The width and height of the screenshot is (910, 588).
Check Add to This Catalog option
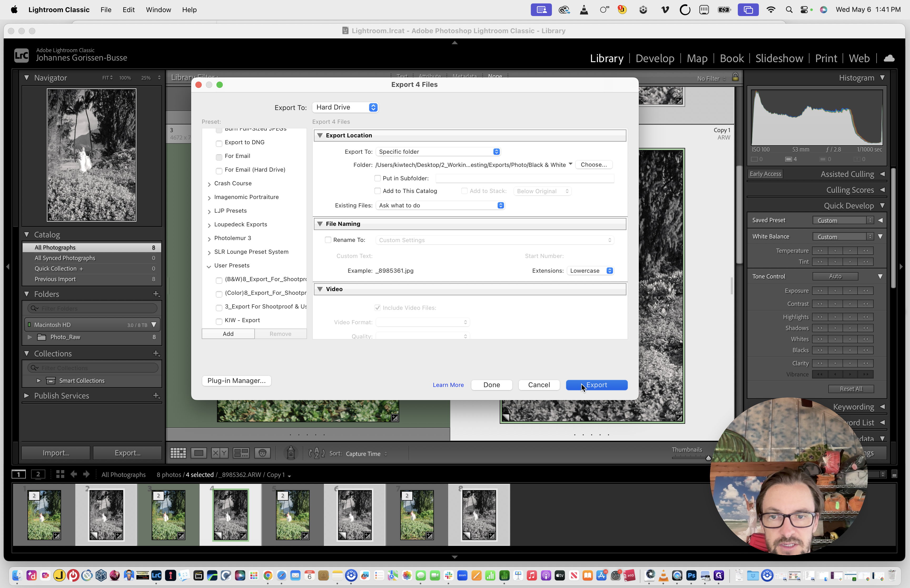pyautogui.click(x=378, y=191)
